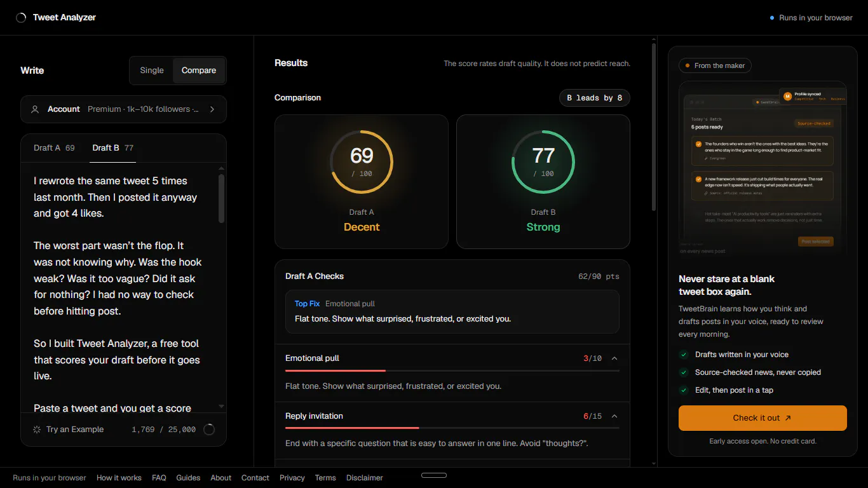Visit the About page link
868x488 pixels.
coord(221,478)
